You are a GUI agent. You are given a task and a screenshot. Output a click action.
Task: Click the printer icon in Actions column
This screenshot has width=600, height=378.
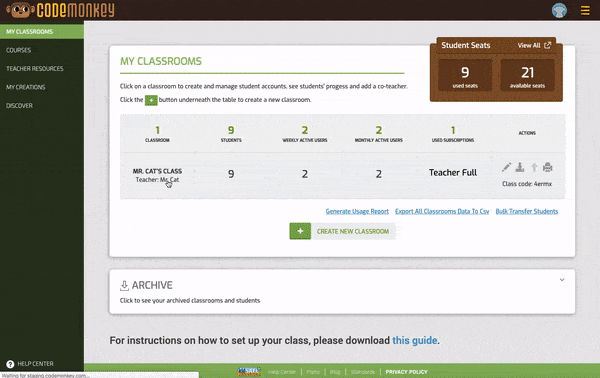(548, 167)
